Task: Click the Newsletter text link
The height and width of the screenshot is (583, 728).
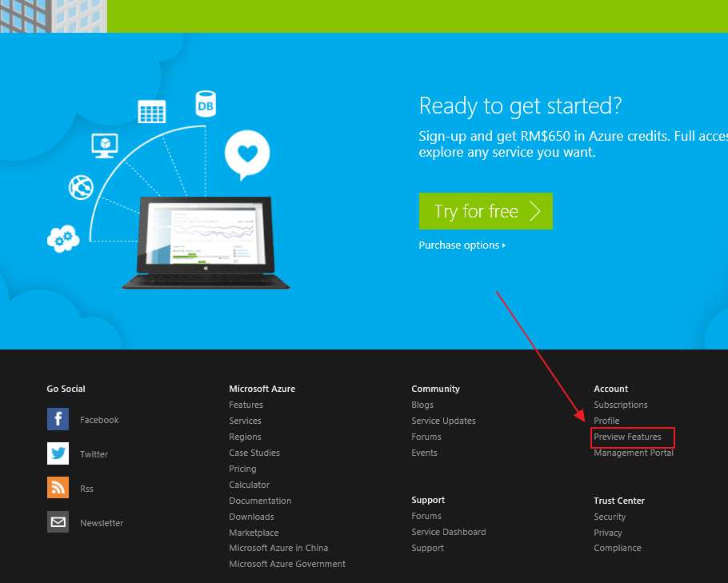Action: pyautogui.click(x=102, y=523)
